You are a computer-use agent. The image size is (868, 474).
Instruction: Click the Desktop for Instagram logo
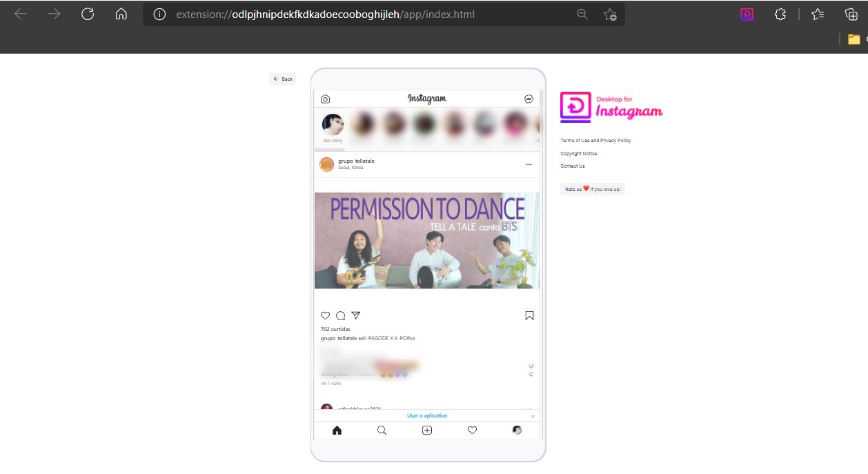click(611, 107)
